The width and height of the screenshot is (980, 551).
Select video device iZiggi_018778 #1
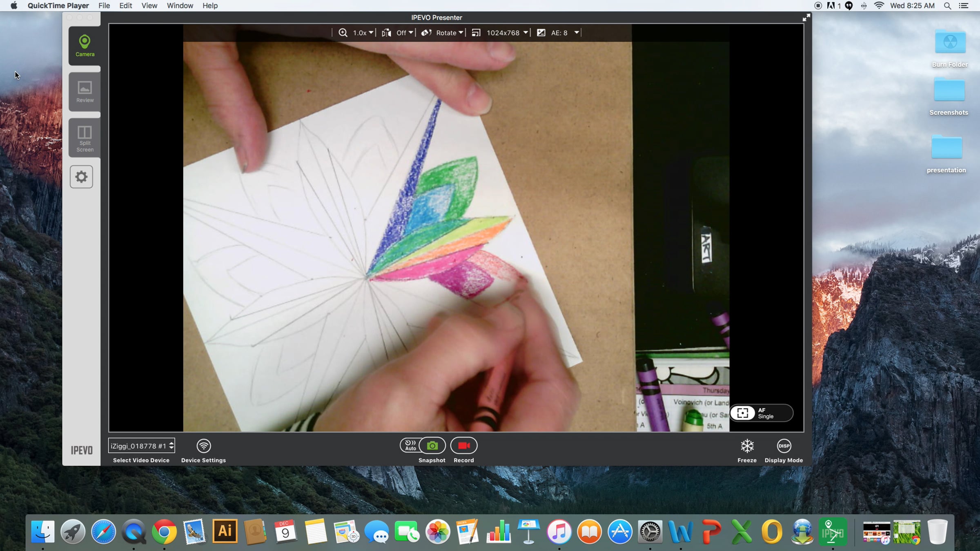tap(141, 446)
